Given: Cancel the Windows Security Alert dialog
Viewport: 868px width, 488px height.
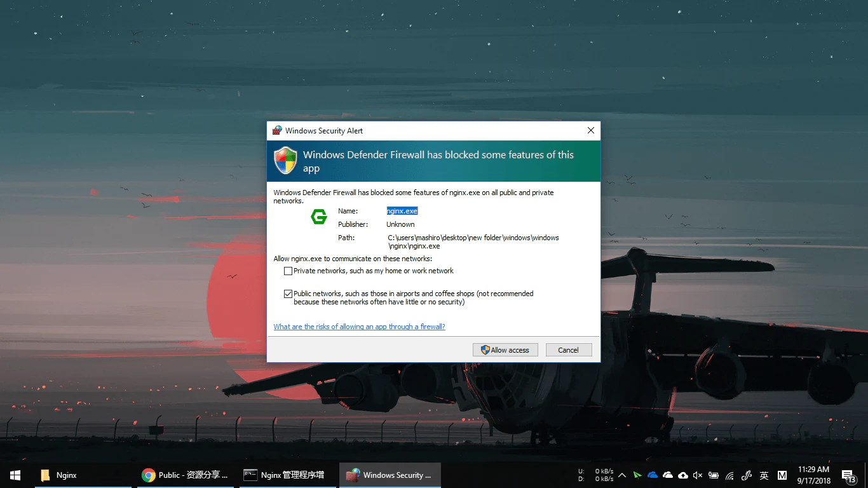Looking at the screenshot, I should tap(568, 350).
